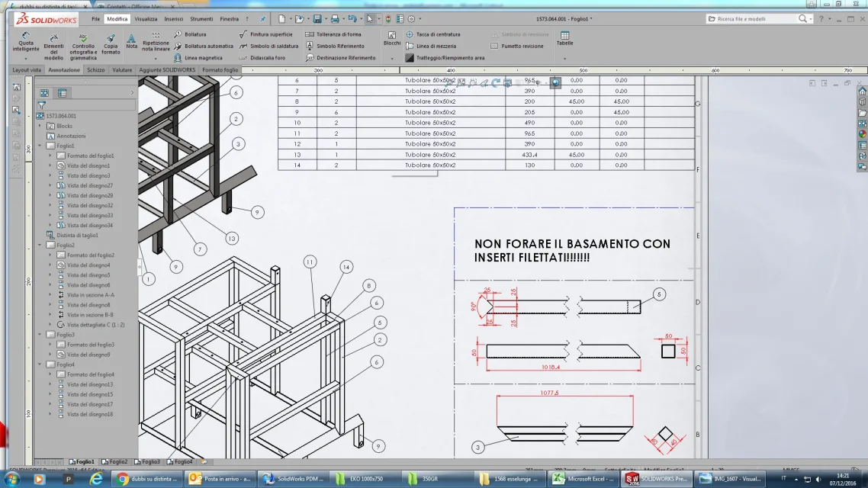
Task: Activate the Copia formato tool
Action: point(111,43)
